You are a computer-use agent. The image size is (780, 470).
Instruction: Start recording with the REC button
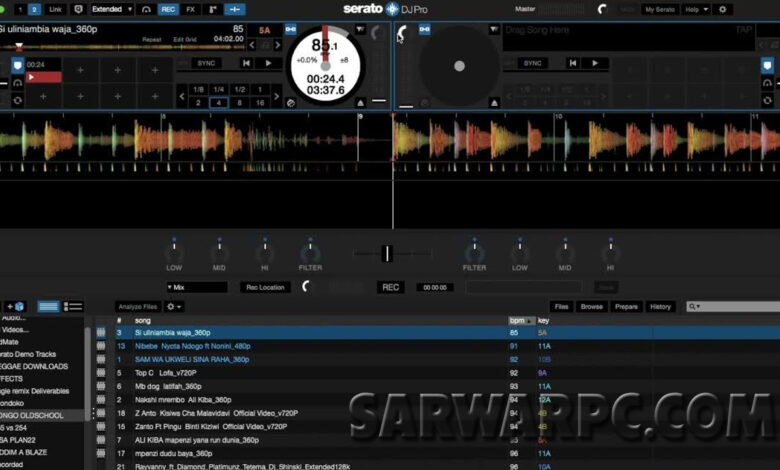click(x=390, y=287)
